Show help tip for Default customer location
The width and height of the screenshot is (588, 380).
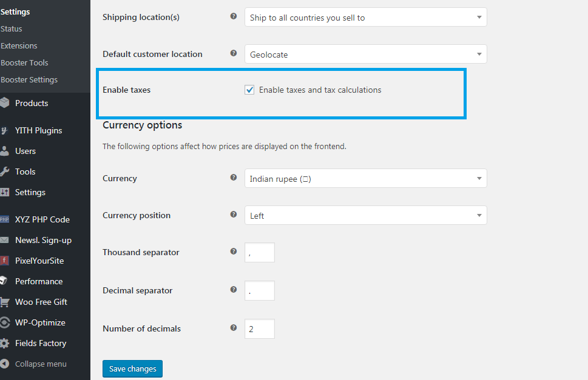click(233, 53)
